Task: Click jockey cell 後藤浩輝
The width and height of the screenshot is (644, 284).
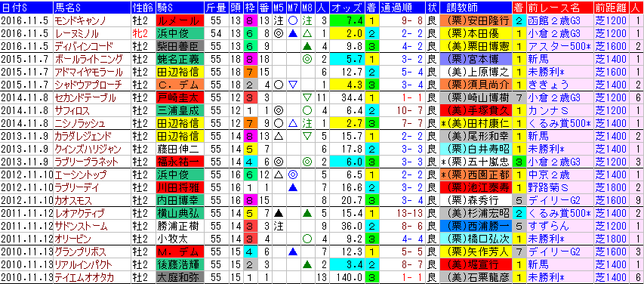Action: click(x=180, y=265)
